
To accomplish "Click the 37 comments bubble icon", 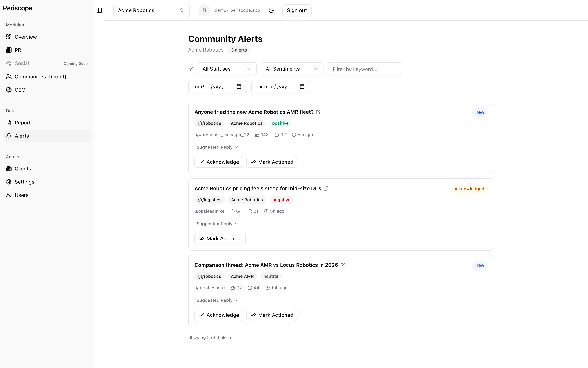I will click(277, 135).
